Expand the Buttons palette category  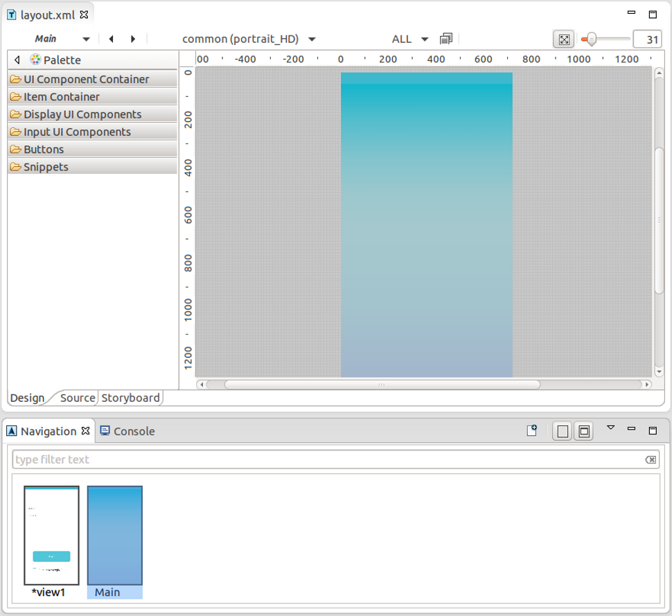[44, 149]
